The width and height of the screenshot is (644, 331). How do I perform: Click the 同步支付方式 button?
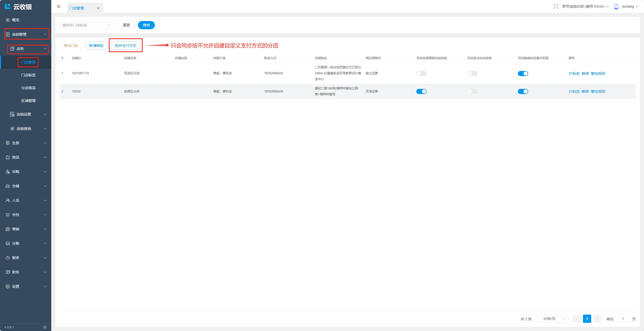(x=126, y=46)
